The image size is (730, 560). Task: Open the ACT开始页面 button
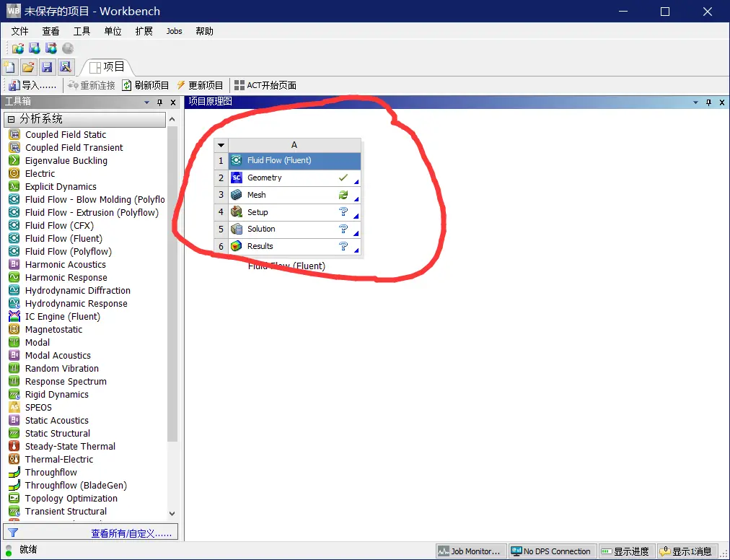(265, 85)
